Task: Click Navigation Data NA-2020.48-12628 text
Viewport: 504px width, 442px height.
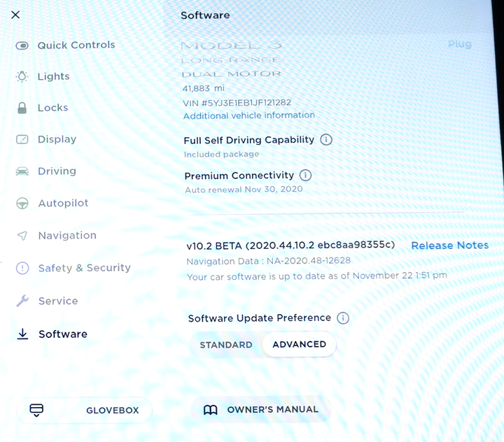Action: click(268, 261)
